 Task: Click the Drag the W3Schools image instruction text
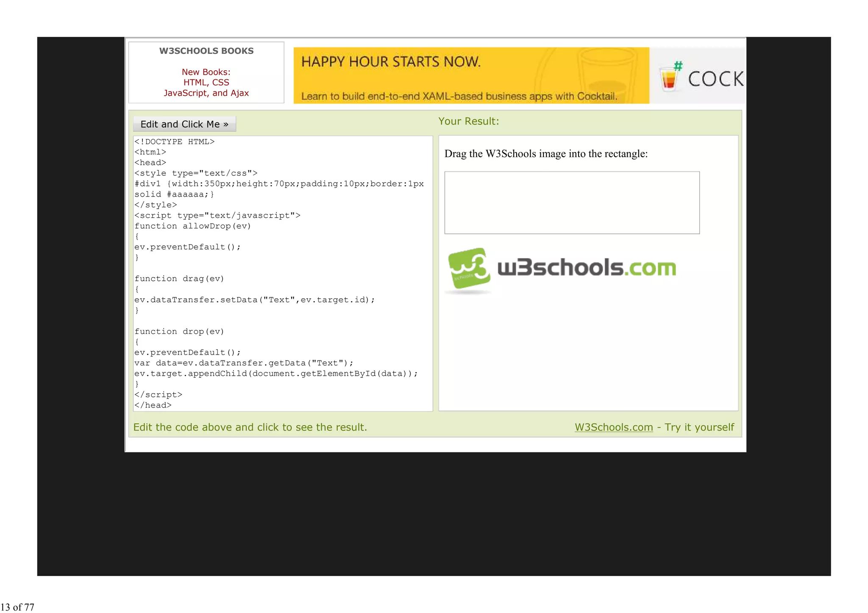click(x=545, y=154)
